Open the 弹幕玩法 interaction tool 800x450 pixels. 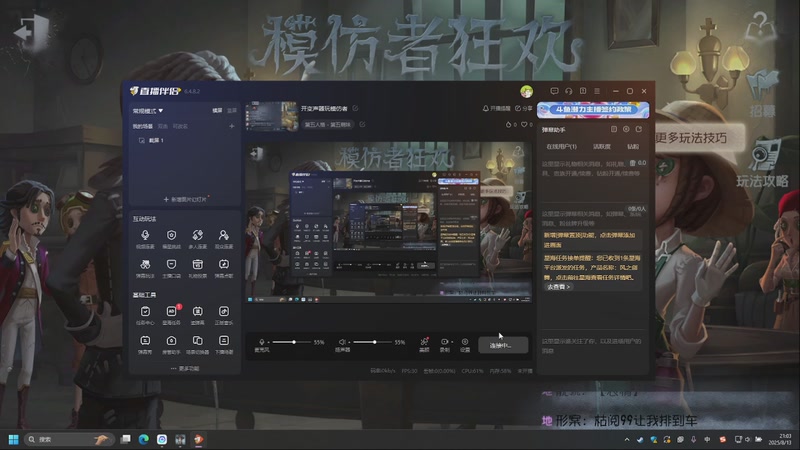145,268
